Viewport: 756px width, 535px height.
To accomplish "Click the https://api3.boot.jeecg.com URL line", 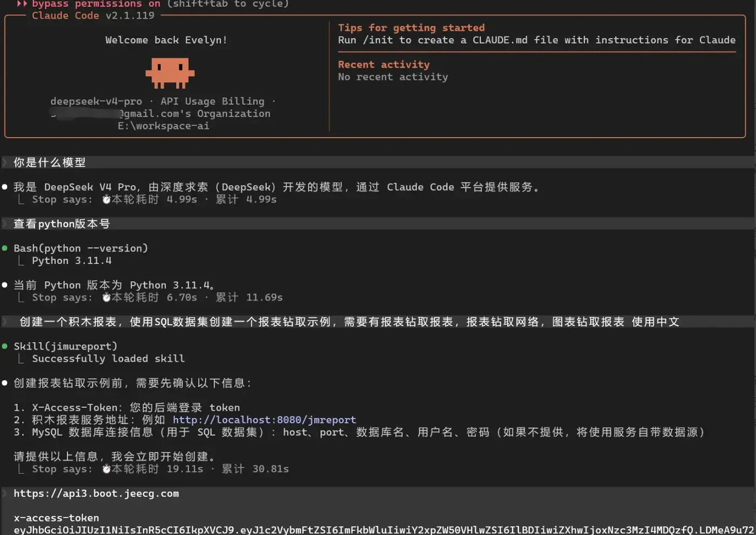I will point(96,493).
